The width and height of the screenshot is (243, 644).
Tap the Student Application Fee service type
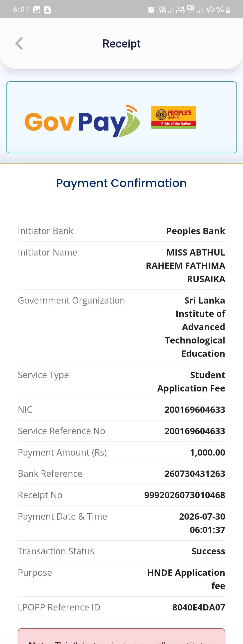point(191,382)
